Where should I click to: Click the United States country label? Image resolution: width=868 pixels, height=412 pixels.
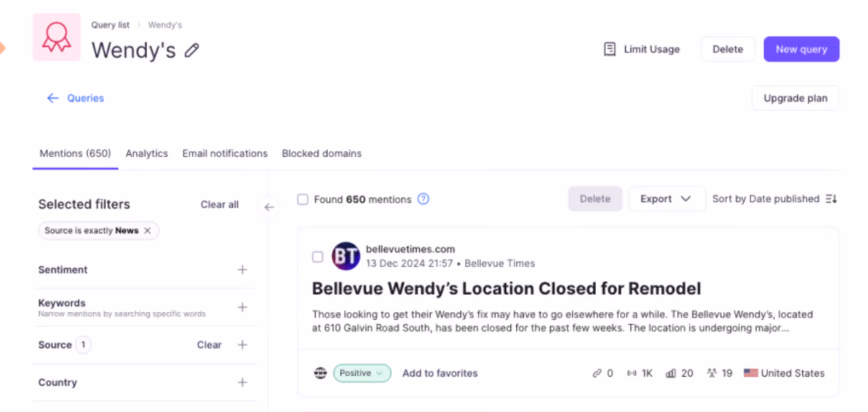792,373
